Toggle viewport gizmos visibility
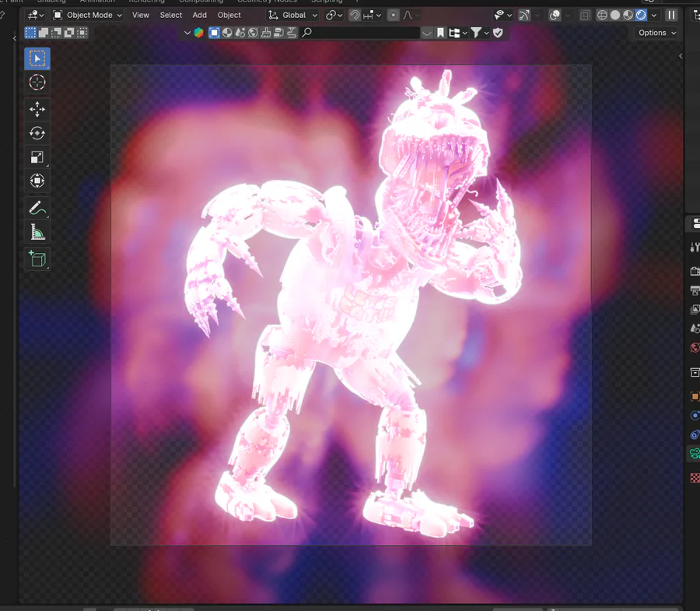 (524, 16)
